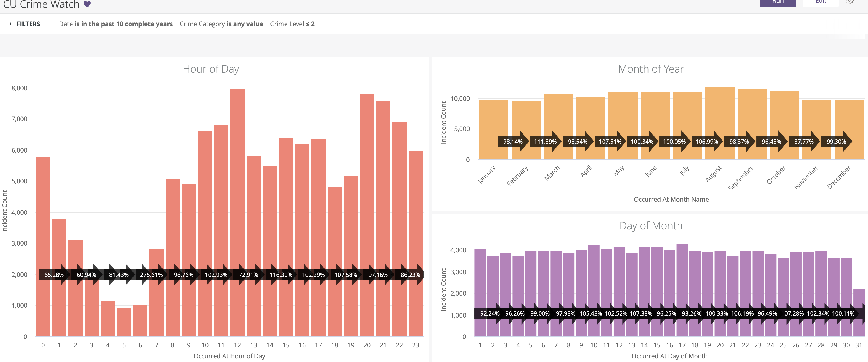Open the Date filter summary

(x=115, y=24)
